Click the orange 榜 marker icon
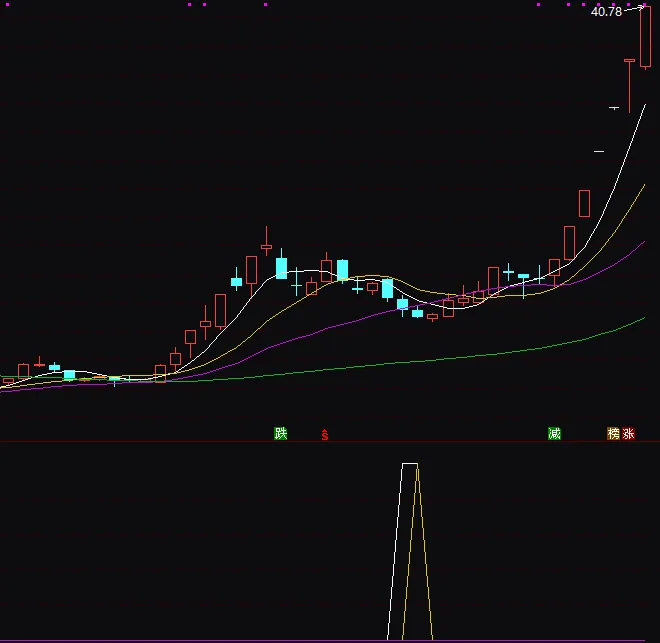 pos(613,433)
